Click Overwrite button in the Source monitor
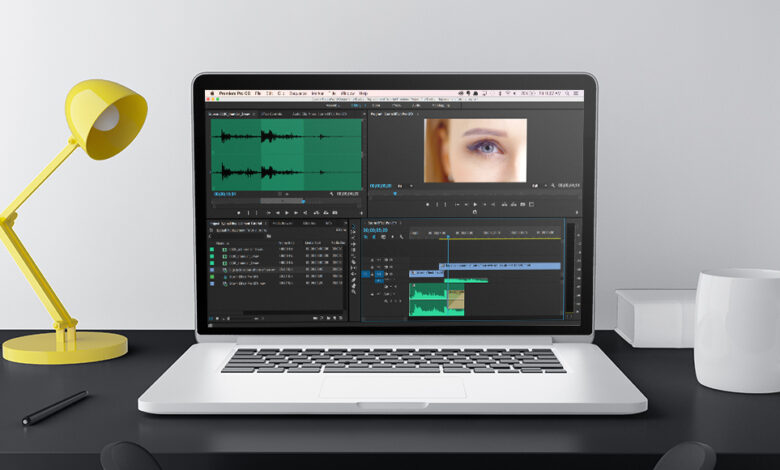 pyautogui.click(x=326, y=213)
